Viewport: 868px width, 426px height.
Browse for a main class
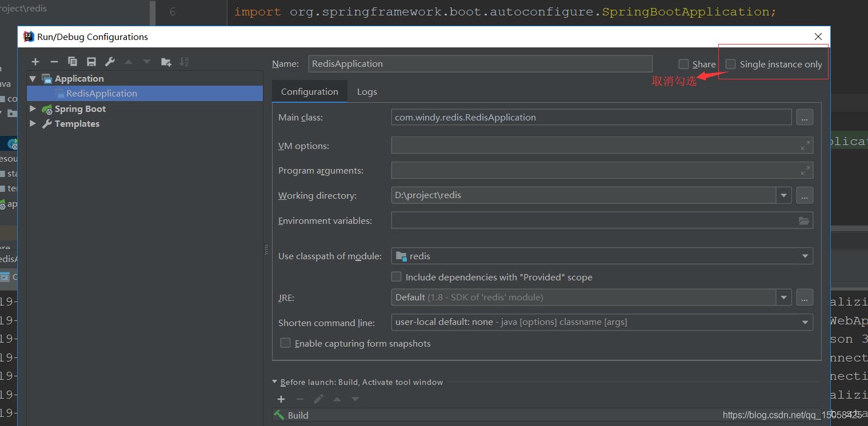click(x=804, y=117)
